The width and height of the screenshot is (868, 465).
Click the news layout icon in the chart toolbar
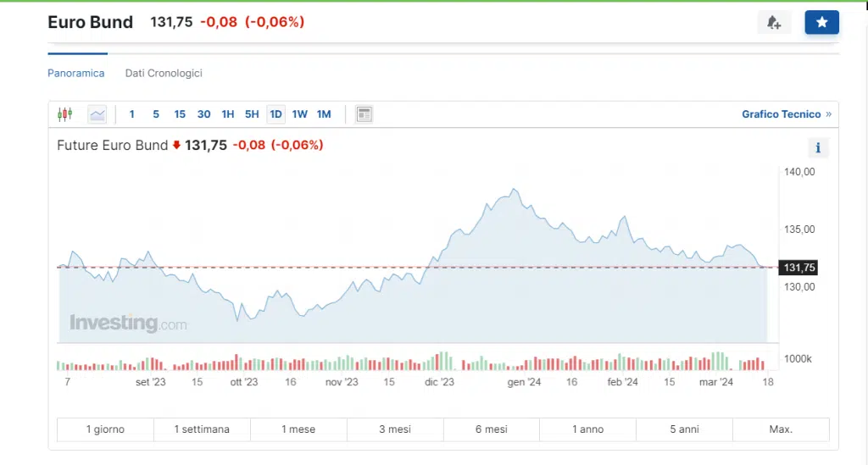click(x=364, y=114)
